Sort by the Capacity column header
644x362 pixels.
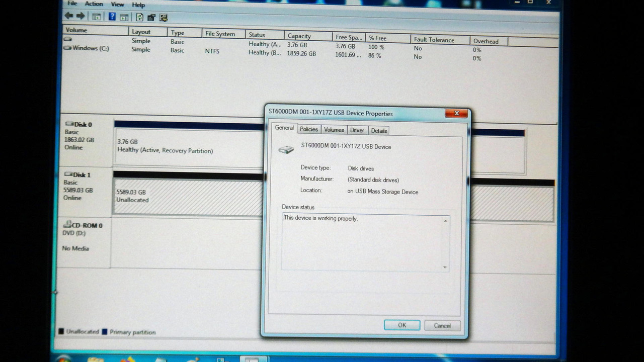(x=308, y=36)
